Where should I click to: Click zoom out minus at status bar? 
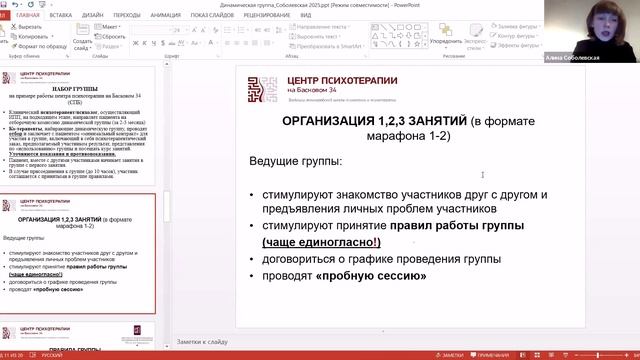(x=576, y=355)
